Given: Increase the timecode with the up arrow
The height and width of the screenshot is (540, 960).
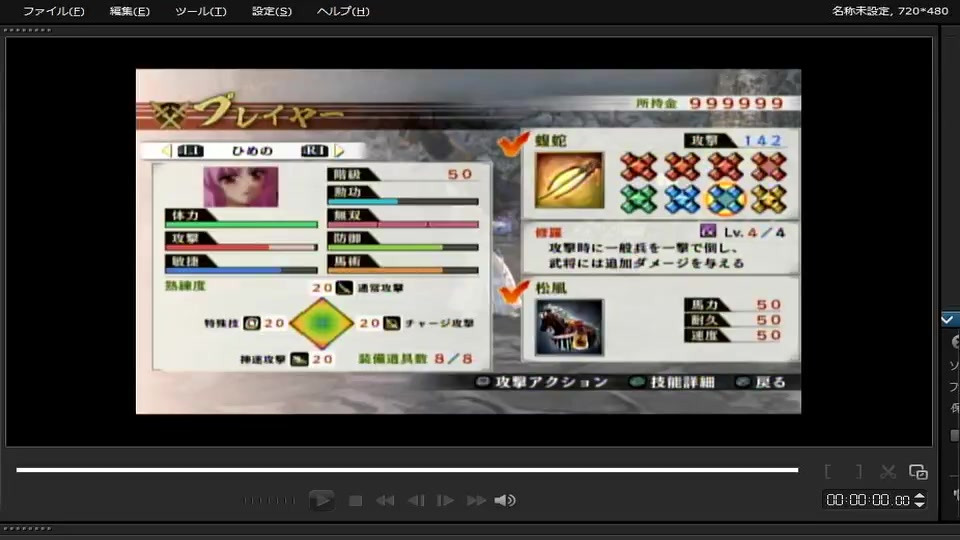Looking at the screenshot, I should [x=919, y=496].
